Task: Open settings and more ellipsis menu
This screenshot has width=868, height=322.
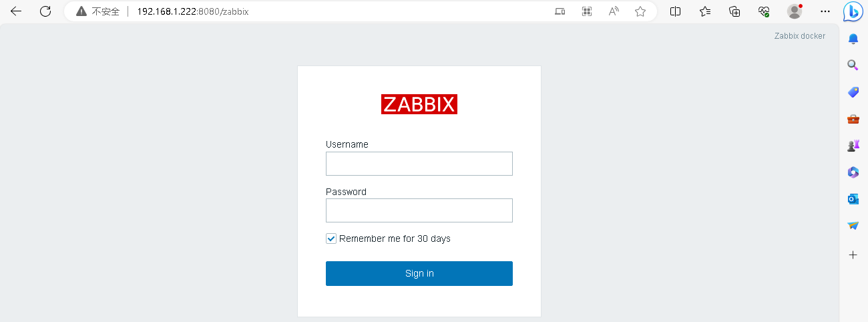Action: [825, 11]
